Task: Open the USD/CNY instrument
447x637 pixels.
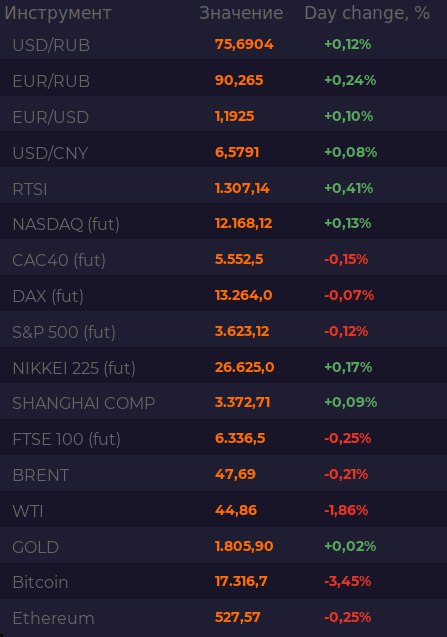Action: click(50, 153)
